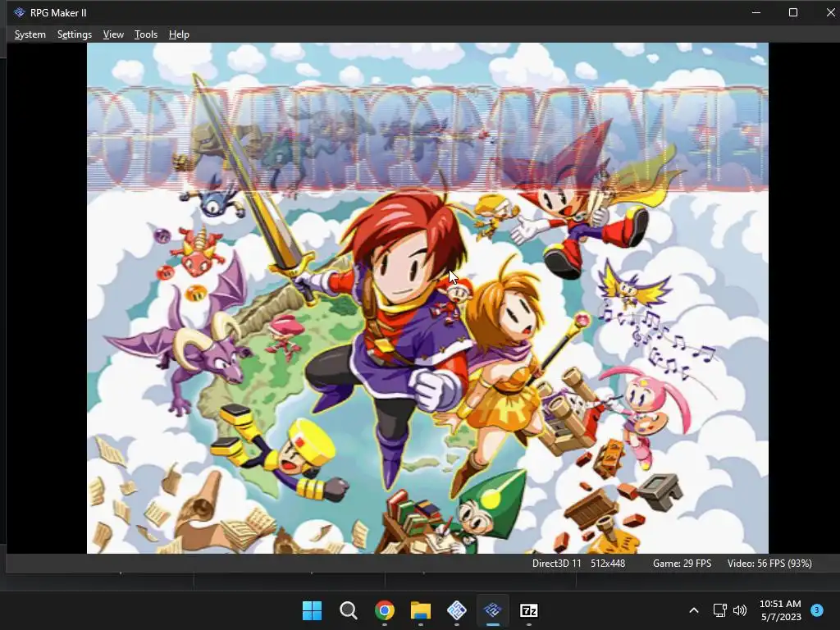This screenshot has width=840, height=630.
Task: Click the Game: 29 FPS status text
Action: coord(682,564)
